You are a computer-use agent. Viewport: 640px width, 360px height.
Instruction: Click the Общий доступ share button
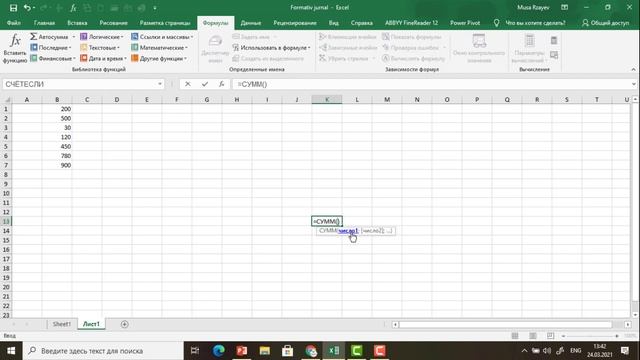(606, 23)
